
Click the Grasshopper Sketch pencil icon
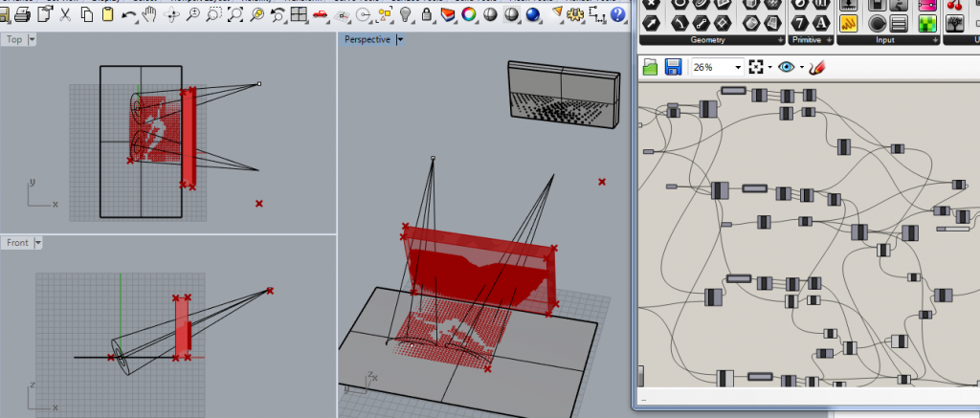pyautogui.click(x=816, y=67)
